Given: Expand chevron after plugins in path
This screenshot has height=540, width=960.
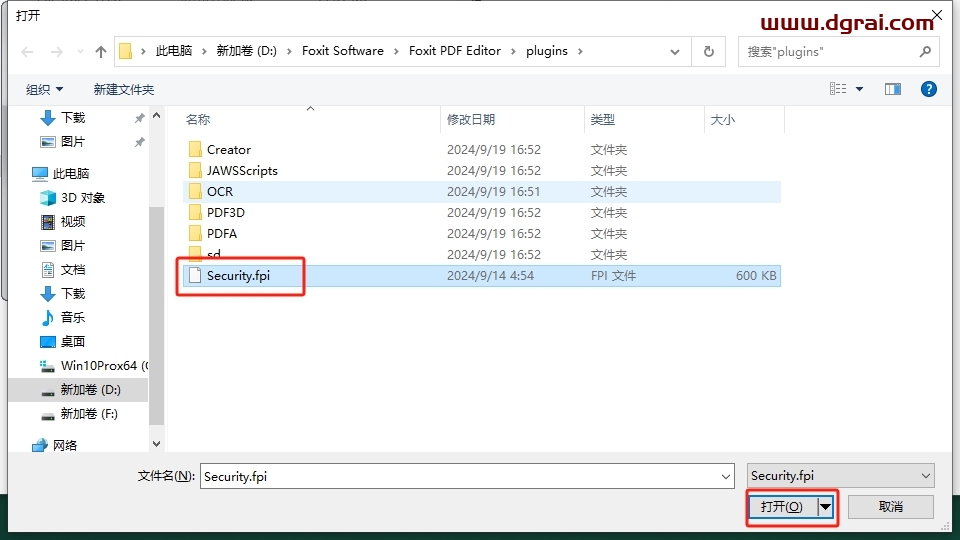Looking at the screenshot, I should [580, 51].
